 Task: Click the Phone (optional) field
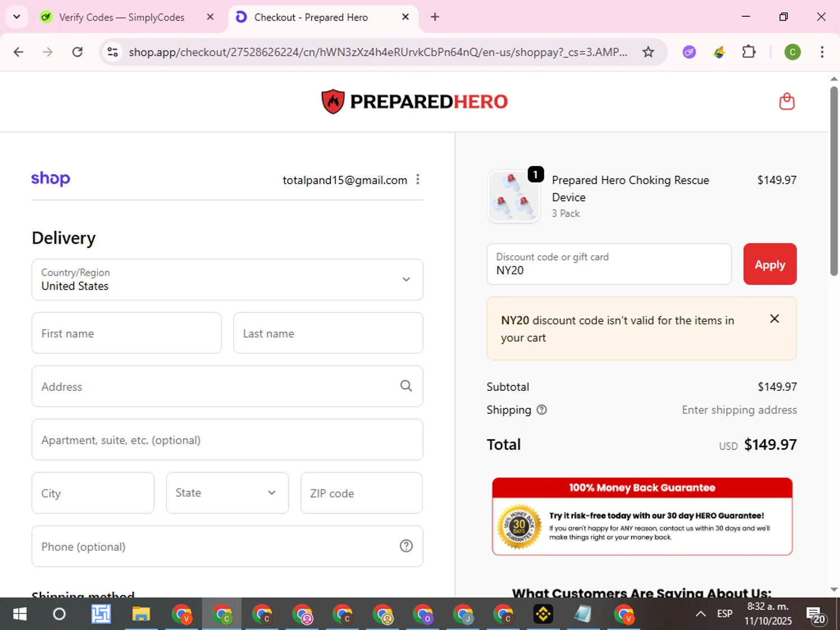click(227, 546)
